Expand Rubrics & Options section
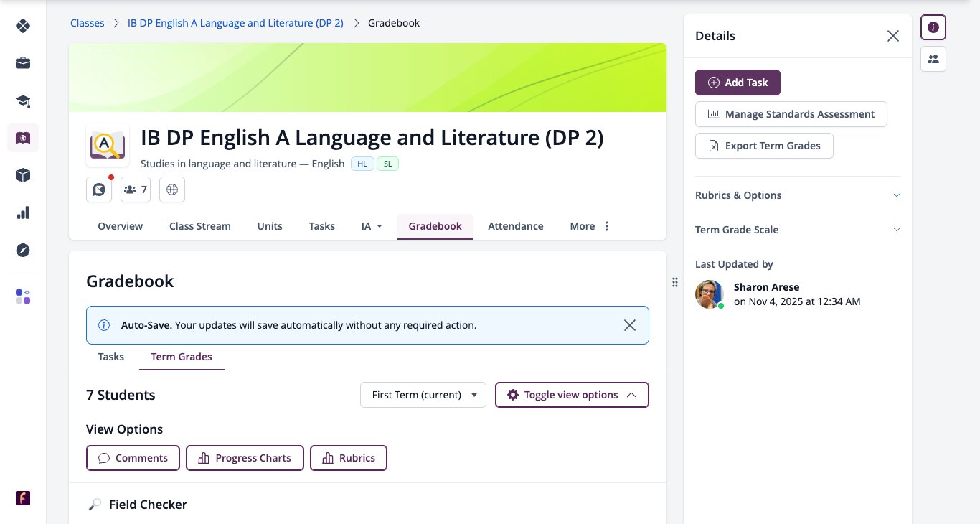 tap(798, 195)
